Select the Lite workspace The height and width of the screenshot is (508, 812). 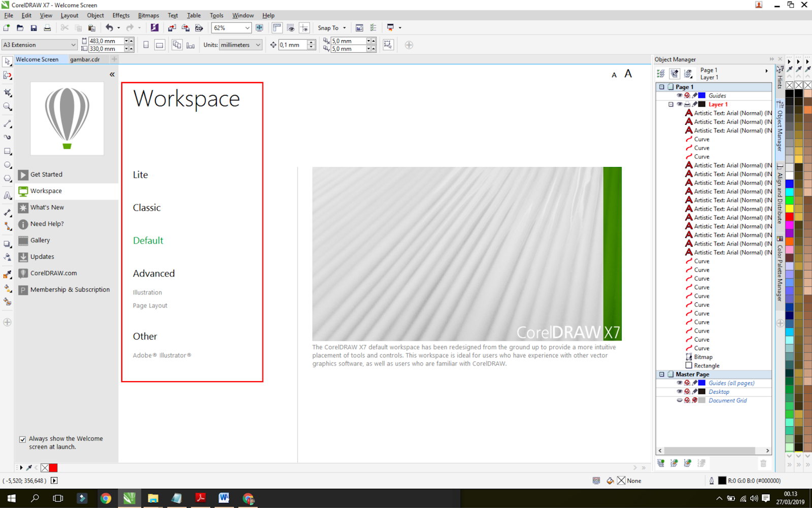141,175
